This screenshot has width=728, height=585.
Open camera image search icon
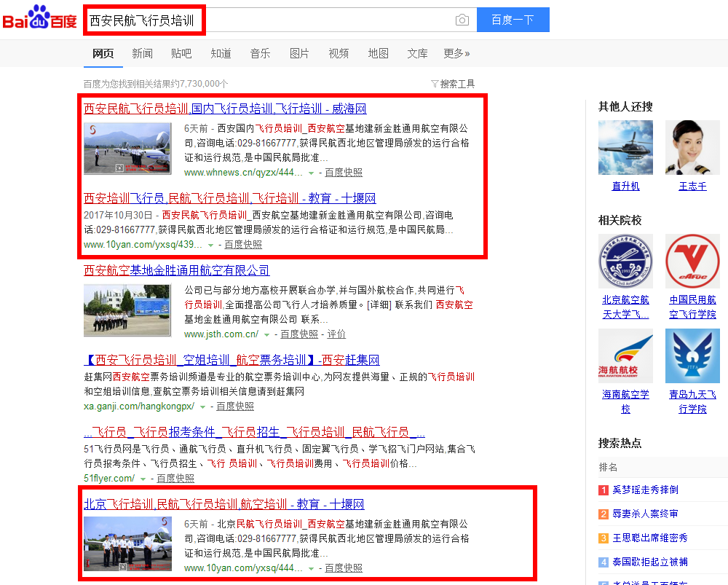click(x=462, y=20)
